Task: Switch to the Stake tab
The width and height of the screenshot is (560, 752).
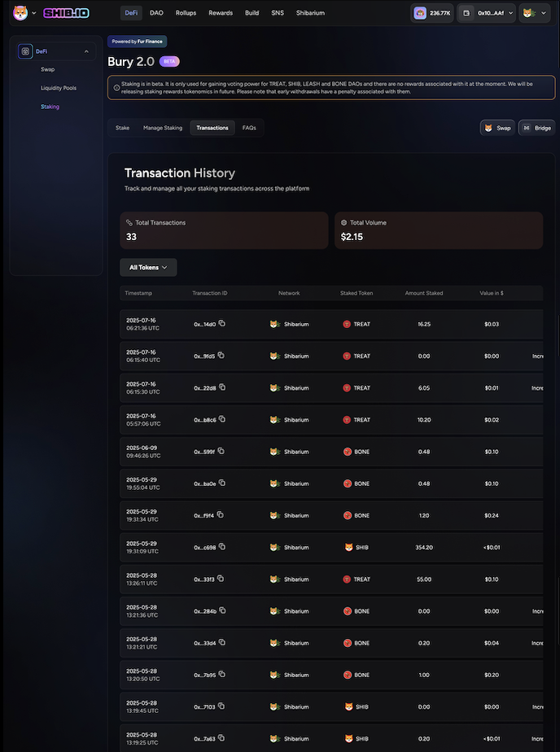Action: [x=122, y=128]
